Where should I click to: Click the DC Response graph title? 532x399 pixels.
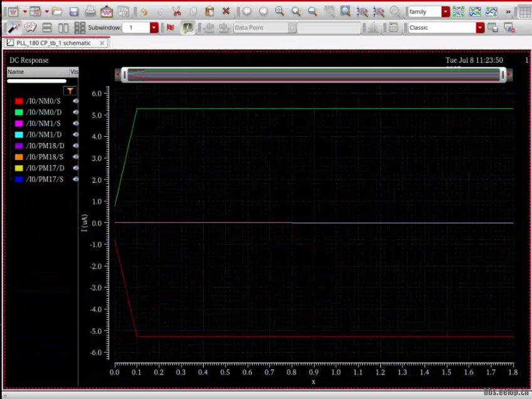click(29, 60)
